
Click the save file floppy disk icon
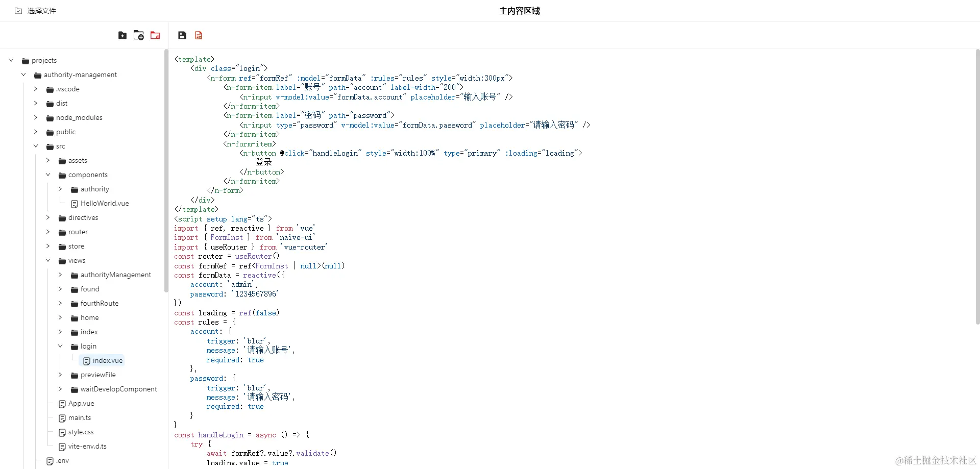tap(182, 35)
